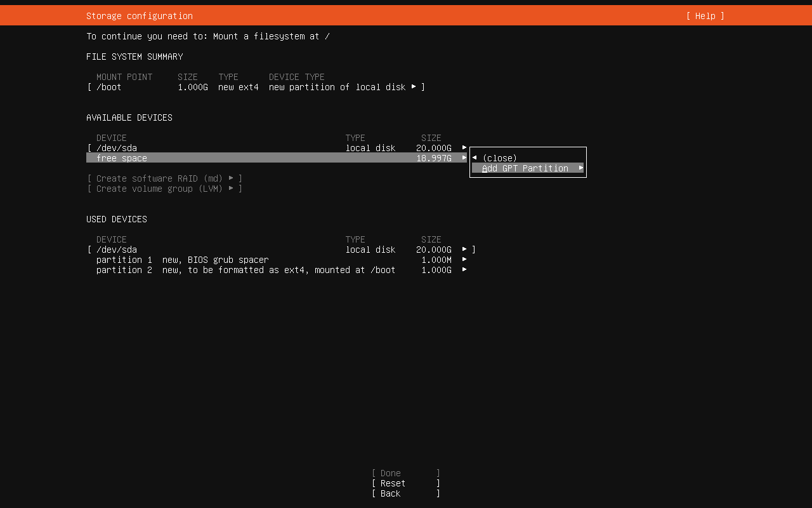The image size is (812, 508).
Task: Select the /boot mount point entry
Action: click(x=109, y=87)
